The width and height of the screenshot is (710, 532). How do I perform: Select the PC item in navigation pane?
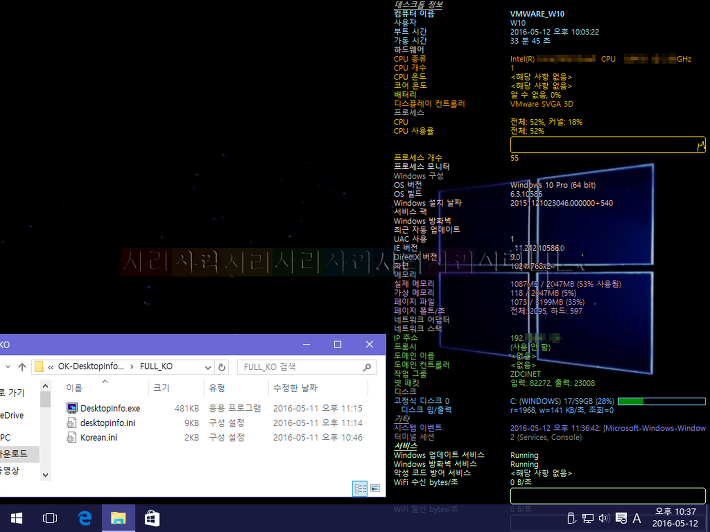5,437
